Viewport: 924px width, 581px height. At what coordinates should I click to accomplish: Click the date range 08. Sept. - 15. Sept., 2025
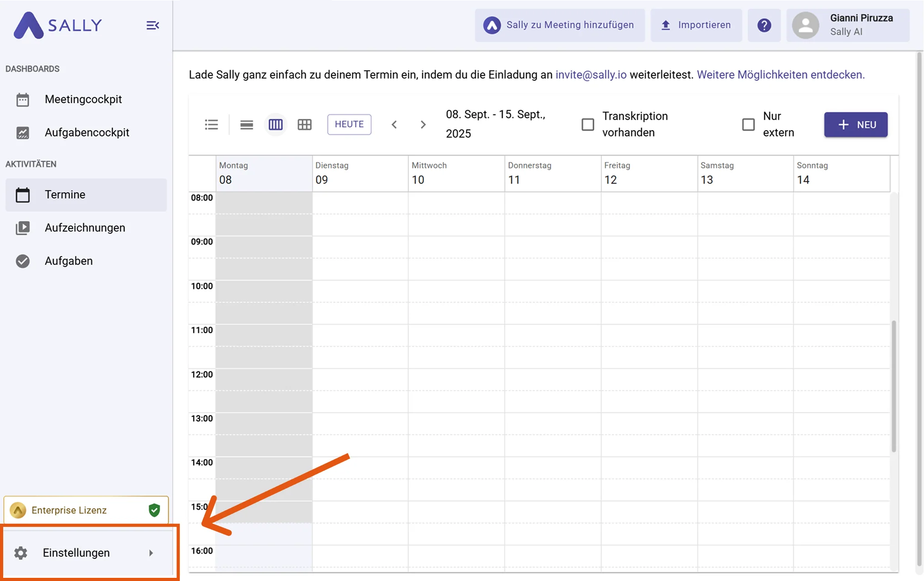pos(495,124)
